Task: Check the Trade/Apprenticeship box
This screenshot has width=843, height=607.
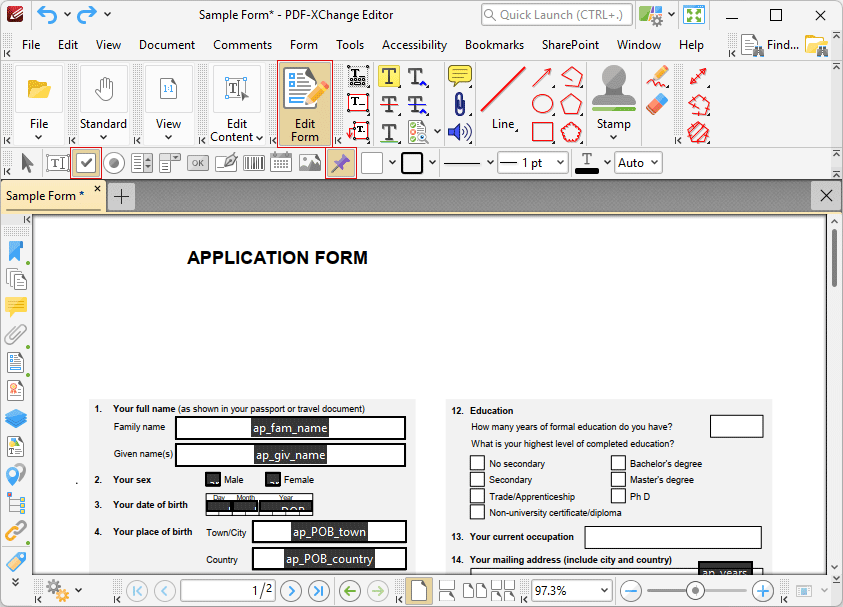Action: click(x=477, y=496)
